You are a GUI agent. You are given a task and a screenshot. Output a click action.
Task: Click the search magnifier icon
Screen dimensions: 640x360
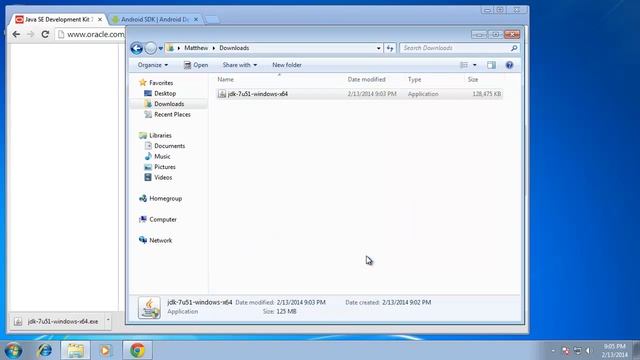(514, 48)
